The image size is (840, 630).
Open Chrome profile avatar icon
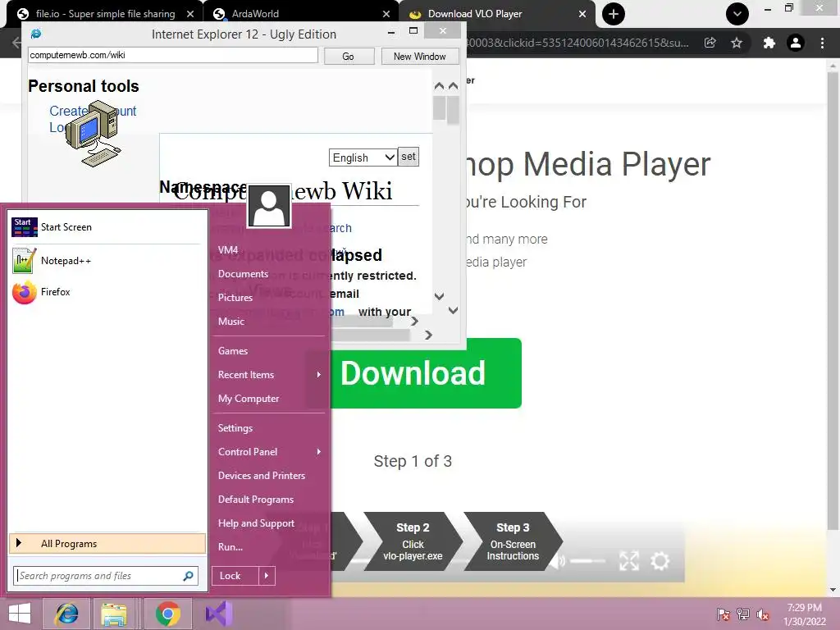(x=796, y=43)
